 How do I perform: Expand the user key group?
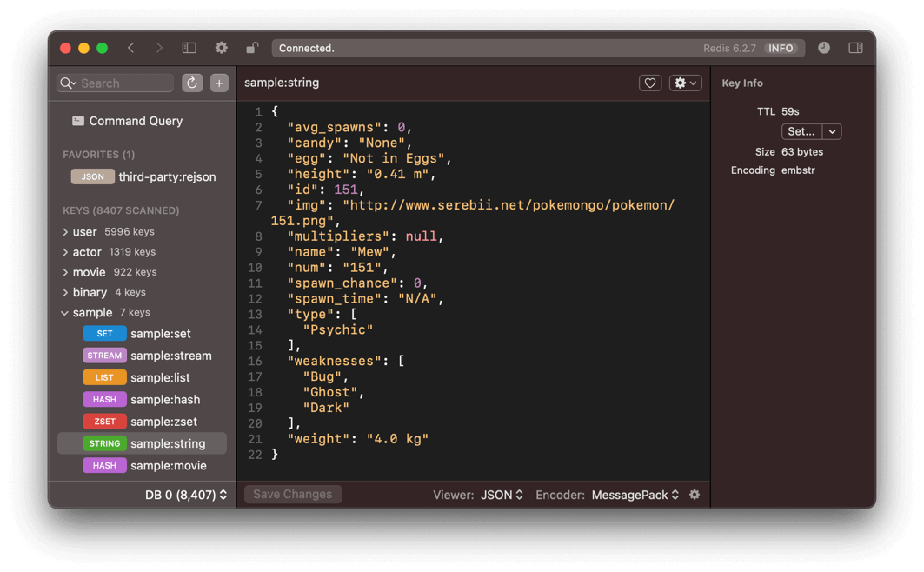(65, 232)
